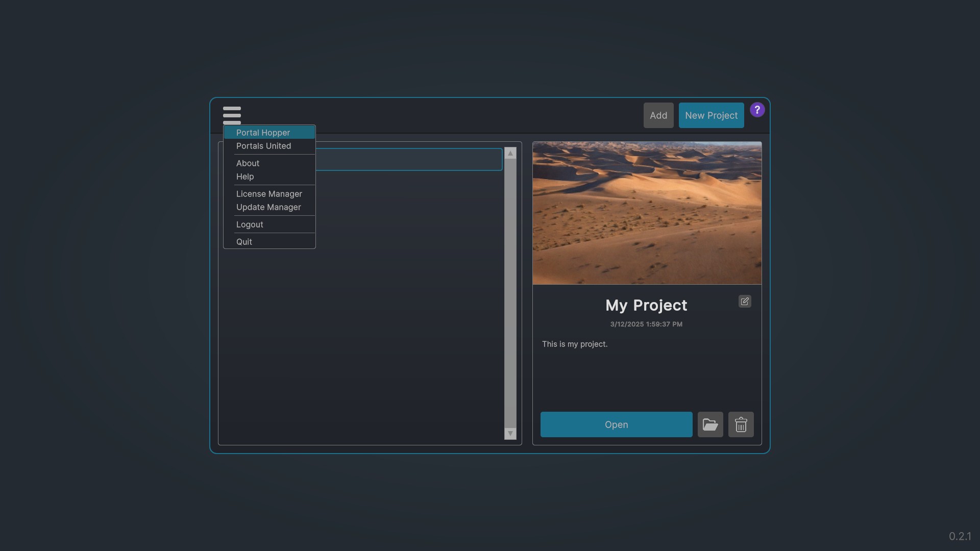The width and height of the screenshot is (980, 551).
Task: Select Portals United from the menu
Action: pyautogui.click(x=263, y=146)
